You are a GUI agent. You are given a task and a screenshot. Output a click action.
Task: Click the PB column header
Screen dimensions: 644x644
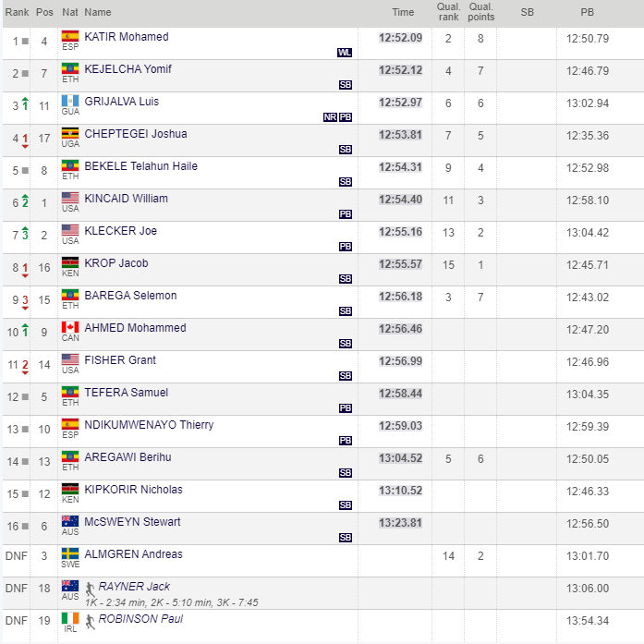click(x=588, y=12)
